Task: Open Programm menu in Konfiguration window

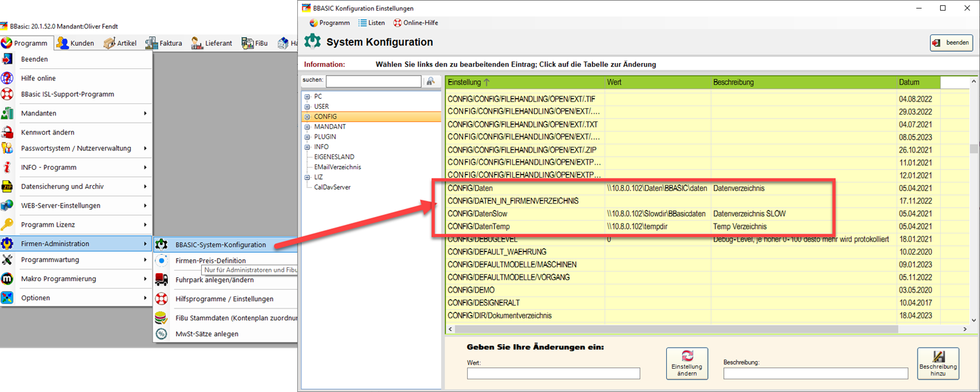Action: tap(329, 23)
